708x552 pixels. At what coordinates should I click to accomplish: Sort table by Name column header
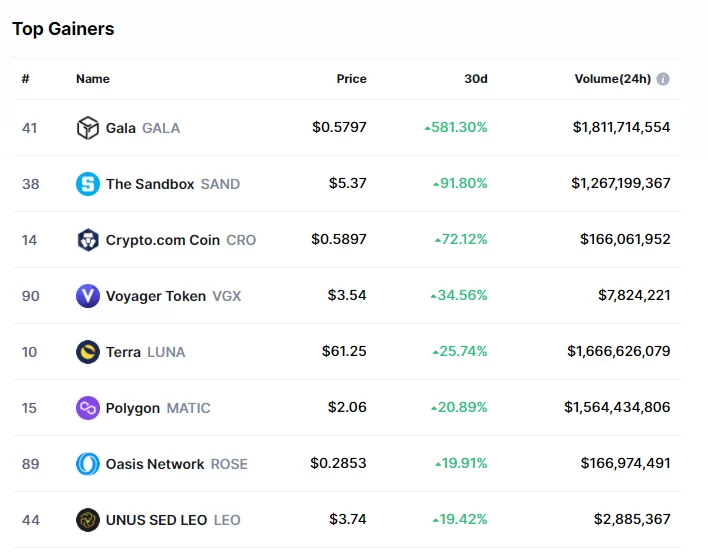[x=93, y=79]
